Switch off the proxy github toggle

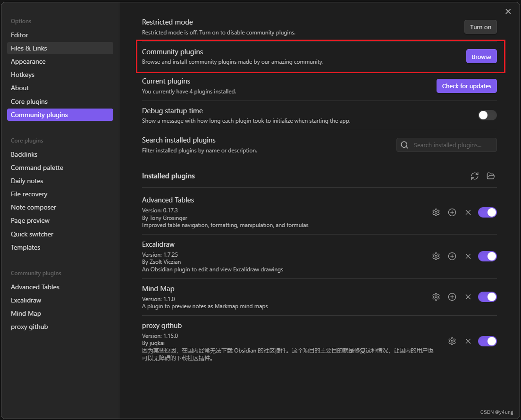(487, 341)
